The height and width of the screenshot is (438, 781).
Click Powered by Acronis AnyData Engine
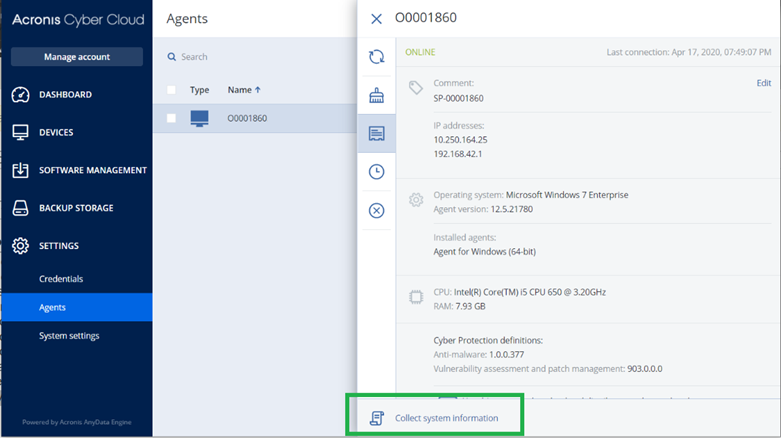pos(77,422)
